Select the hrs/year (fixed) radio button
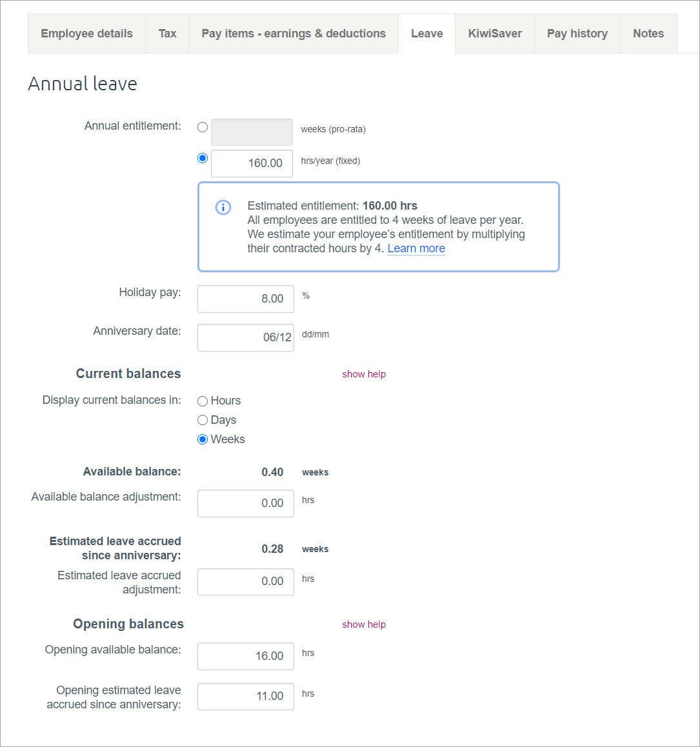Screen dimensions: 700x747 coord(203,158)
